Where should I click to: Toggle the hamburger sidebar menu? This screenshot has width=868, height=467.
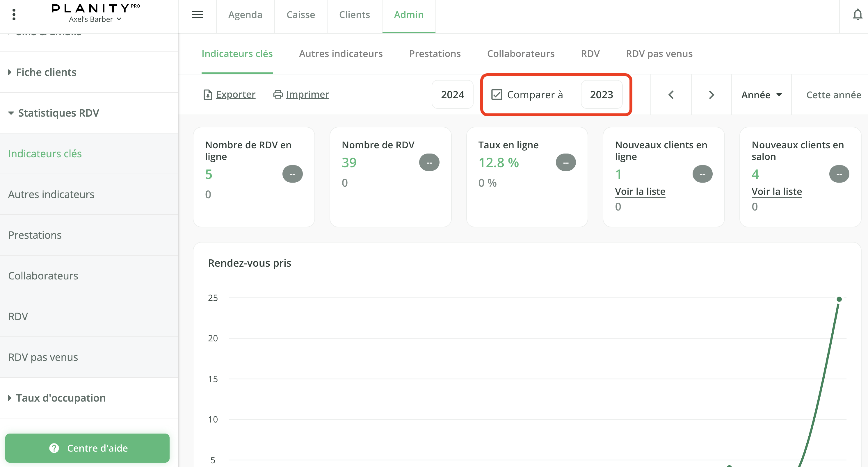[x=197, y=15]
